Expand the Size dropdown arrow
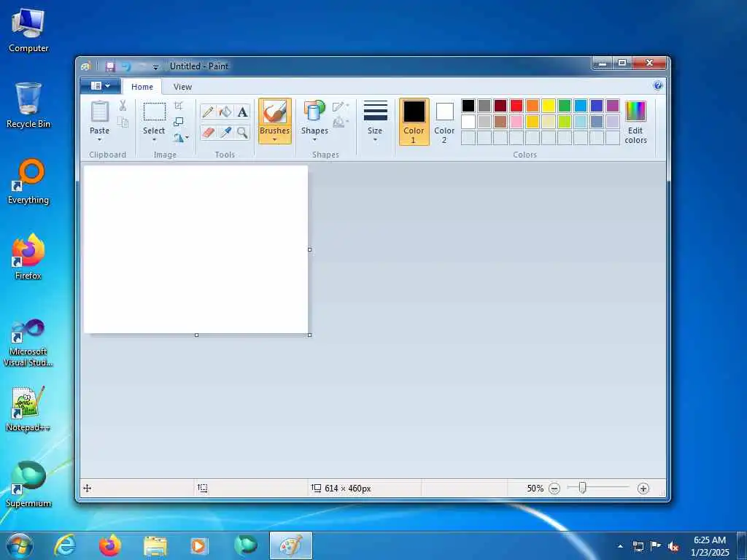This screenshot has height=560, width=747. 376,140
